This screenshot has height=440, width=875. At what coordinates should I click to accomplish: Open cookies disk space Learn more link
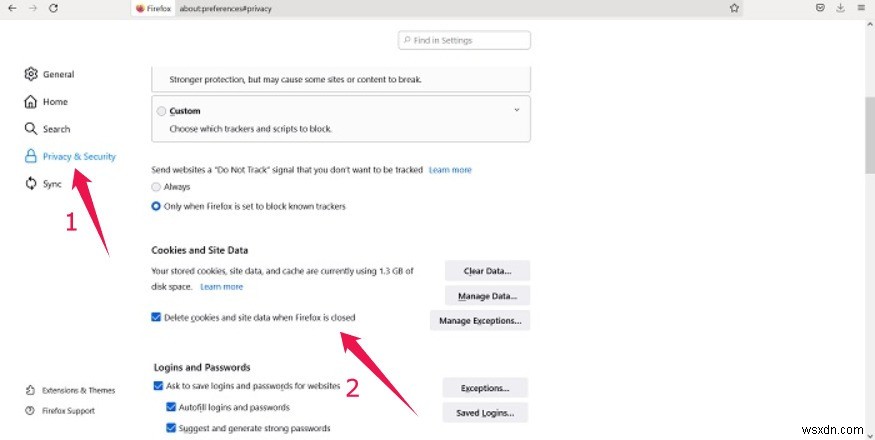coord(222,286)
